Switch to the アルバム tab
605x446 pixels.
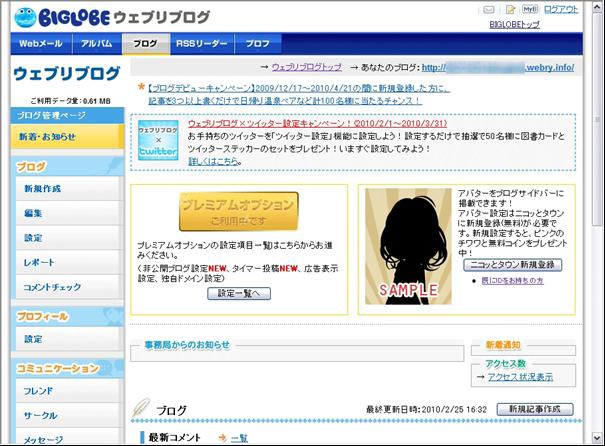point(96,44)
